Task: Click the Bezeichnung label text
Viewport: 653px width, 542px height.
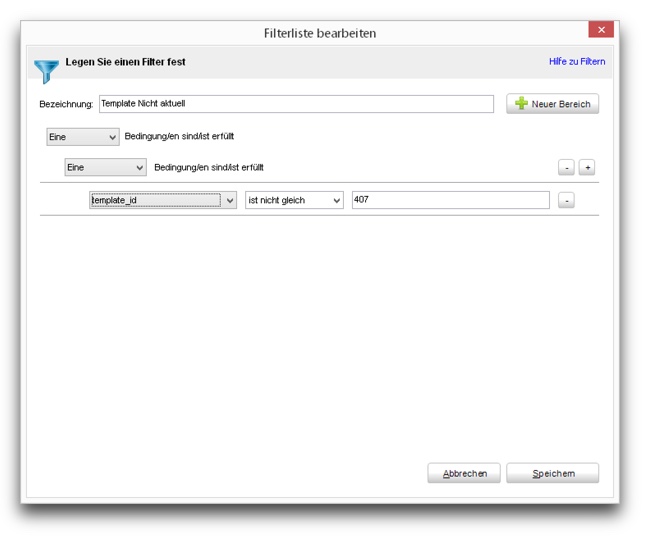Action: click(x=66, y=104)
